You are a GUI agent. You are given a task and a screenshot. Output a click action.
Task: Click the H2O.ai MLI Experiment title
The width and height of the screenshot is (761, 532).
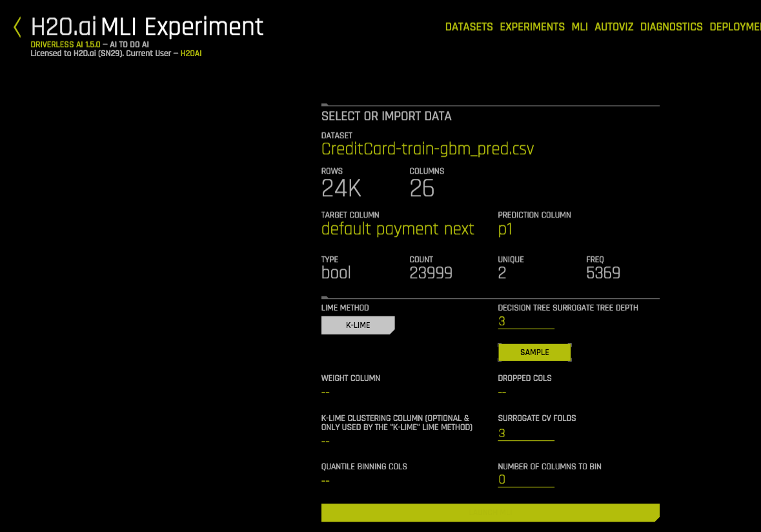(x=147, y=27)
